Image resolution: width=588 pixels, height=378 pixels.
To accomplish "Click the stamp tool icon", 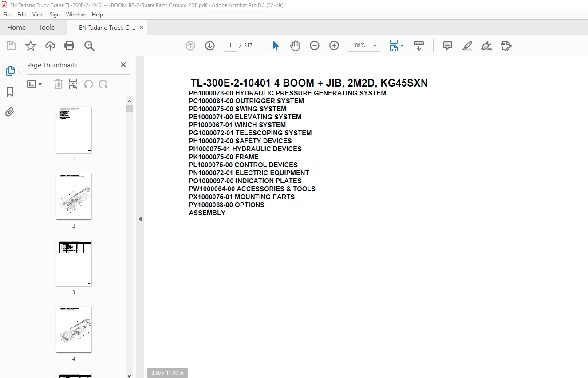I will pyautogui.click(x=506, y=46).
